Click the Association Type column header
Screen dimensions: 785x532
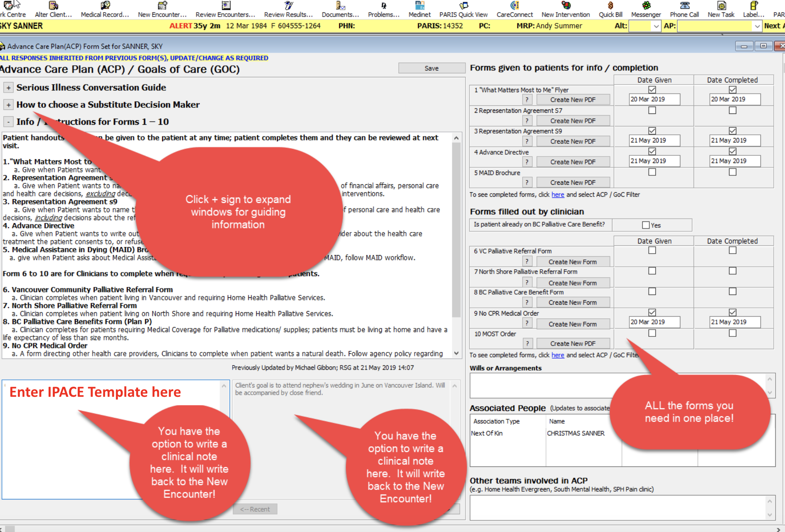[x=496, y=421]
